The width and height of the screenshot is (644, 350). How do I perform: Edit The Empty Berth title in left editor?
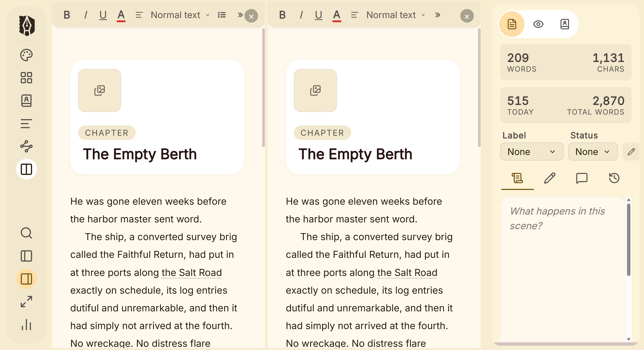click(x=140, y=154)
